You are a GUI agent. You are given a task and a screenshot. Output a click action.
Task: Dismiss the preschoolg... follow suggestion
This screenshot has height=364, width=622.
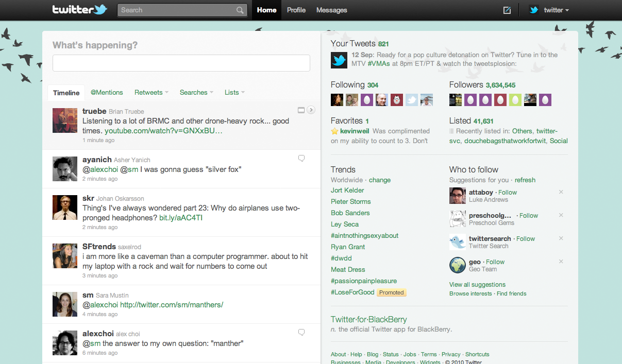click(561, 215)
